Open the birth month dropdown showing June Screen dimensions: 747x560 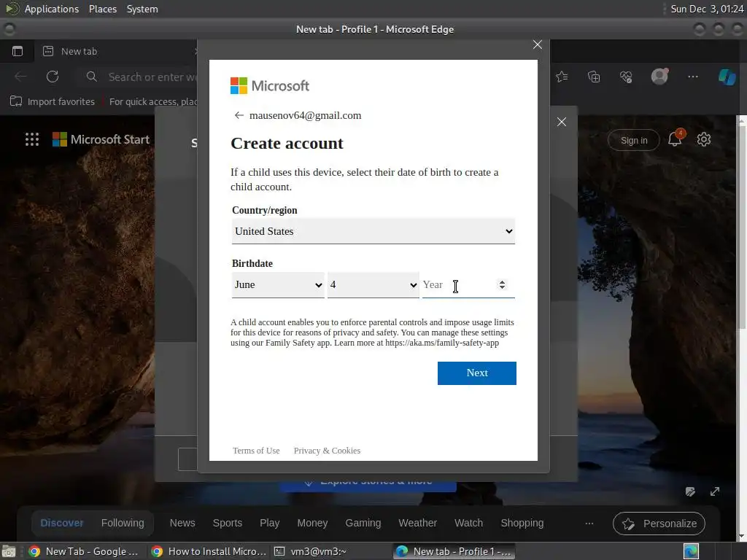[278, 285]
